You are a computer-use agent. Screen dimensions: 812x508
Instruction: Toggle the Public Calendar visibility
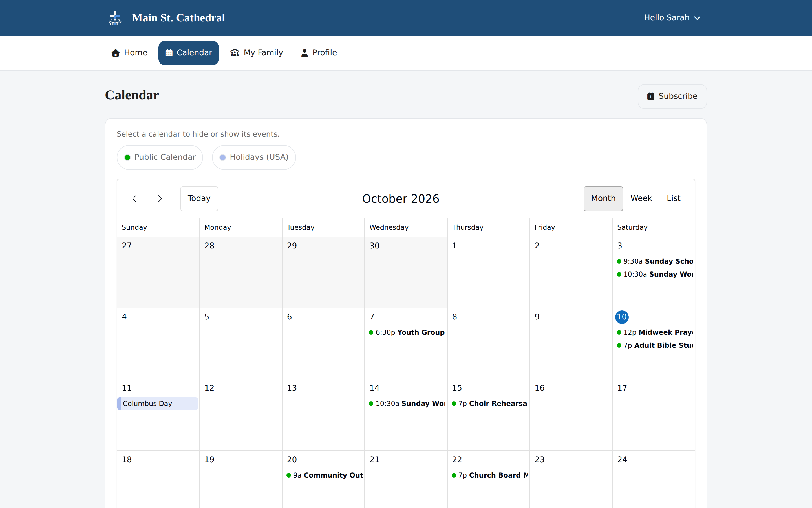coord(160,157)
